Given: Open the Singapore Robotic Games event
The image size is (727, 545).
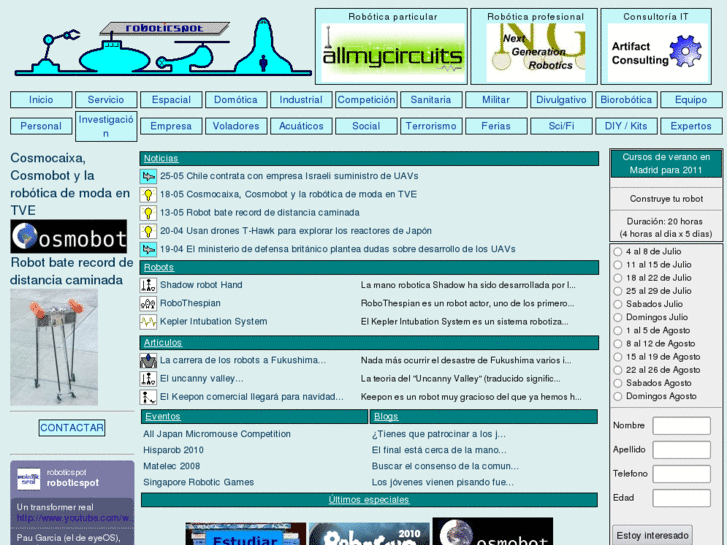Looking at the screenshot, I should 198,482.
